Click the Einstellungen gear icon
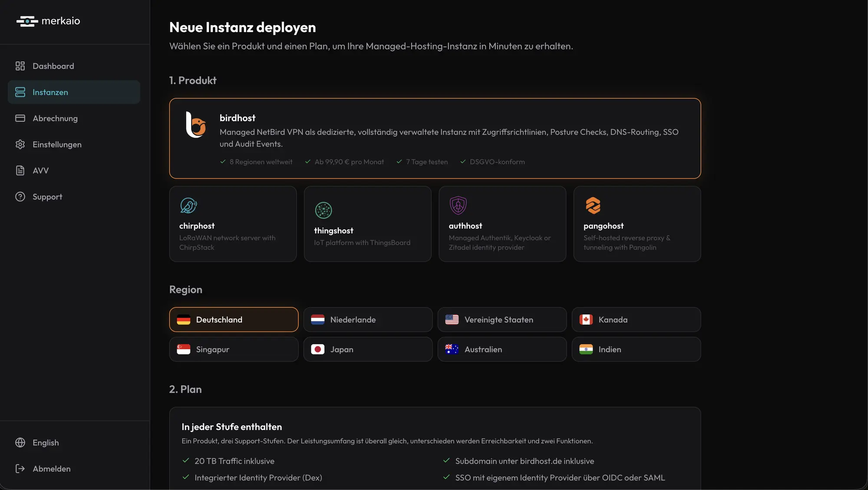The image size is (868, 490). 20,144
